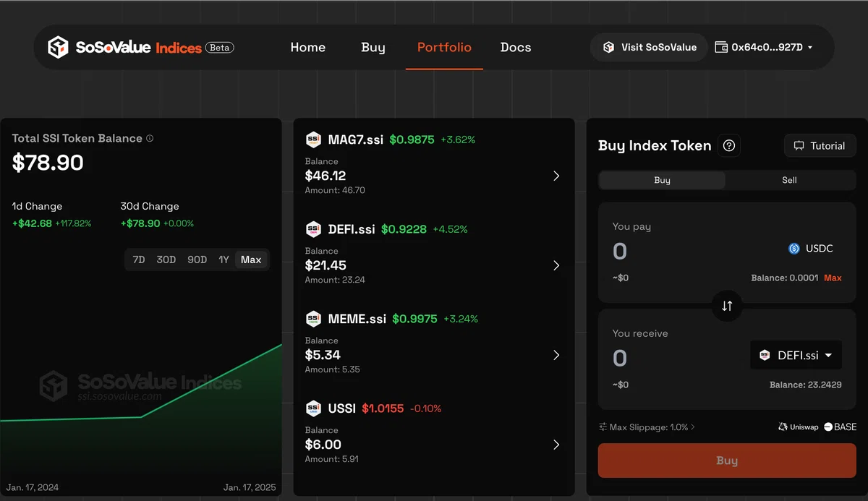Screen dimensions: 868x501
Task: Click Amount: 46.70 under MAG7.ssi
Action: tap(335, 190)
